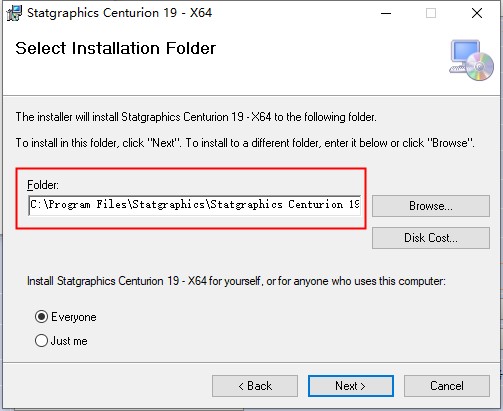This screenshot has width=503, height=411.
Task: Go to previous step with Back button
Action: pyautogui.click(x=255, y=386)
